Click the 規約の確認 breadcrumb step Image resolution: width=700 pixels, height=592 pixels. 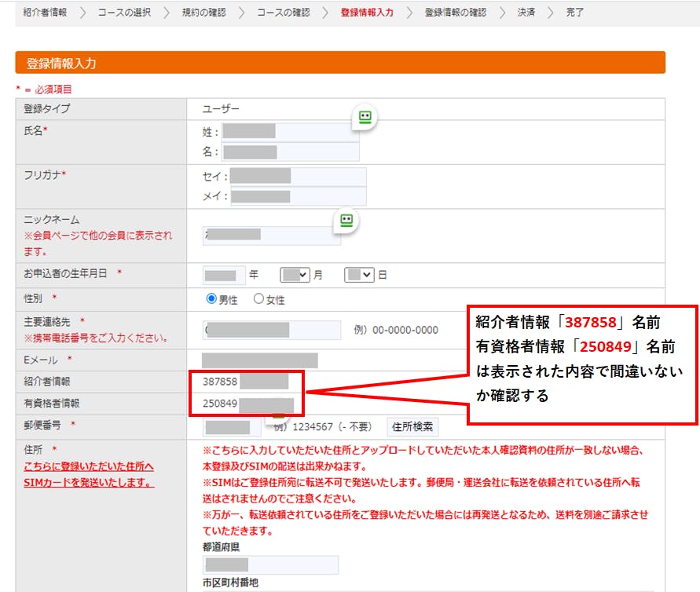[203, 13]
